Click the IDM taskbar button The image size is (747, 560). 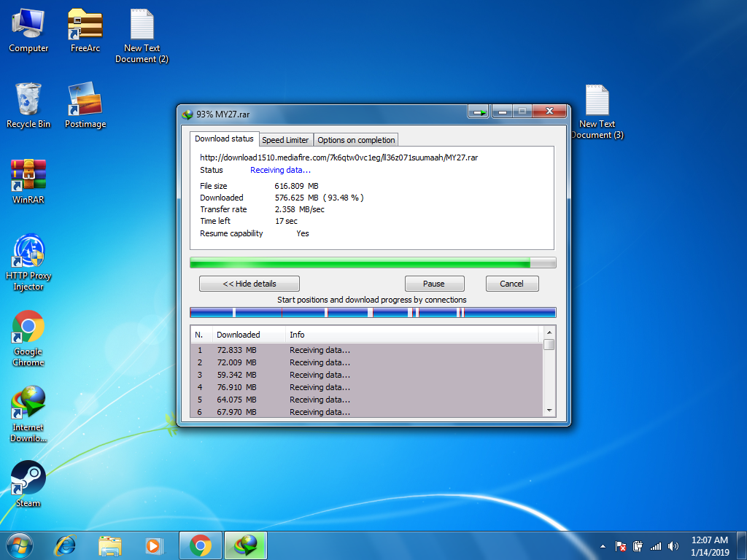pos(246,545)
